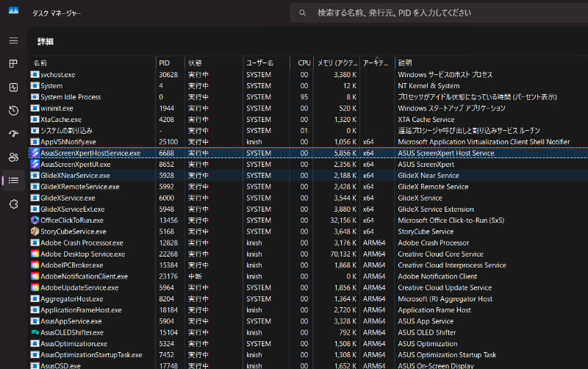Select the XtaCache.exe row
588x369 pixels.
309,120
